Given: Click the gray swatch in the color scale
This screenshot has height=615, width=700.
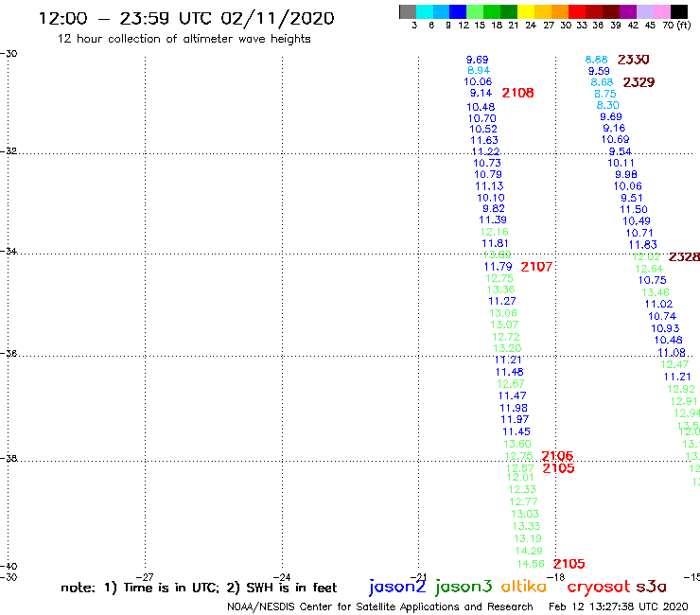Looking at the screenshot, I should [x=408, y=11].
